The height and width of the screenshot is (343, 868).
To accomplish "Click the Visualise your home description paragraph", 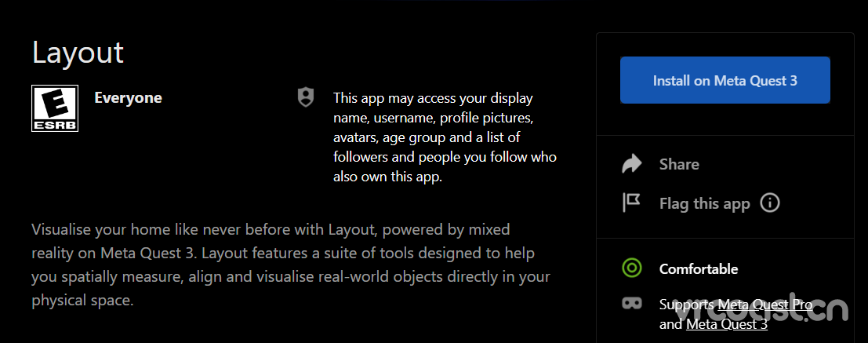I will point(291,265).
